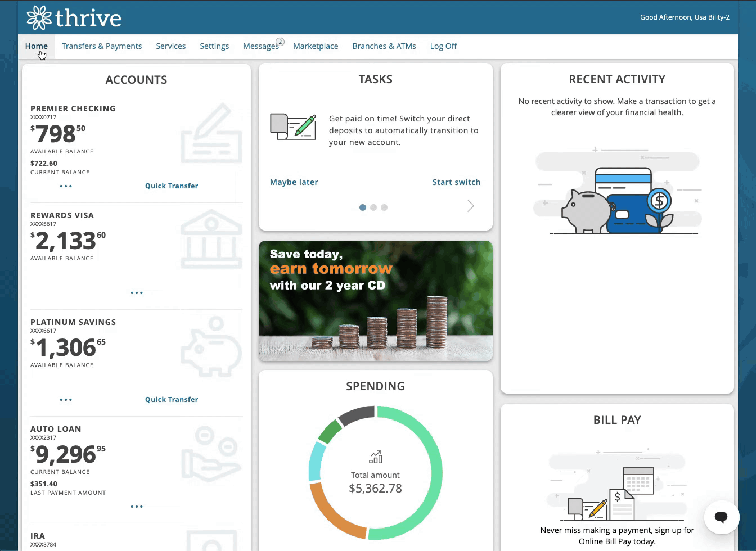Open Premier Checking more options dots

click(x=66, y=186)
